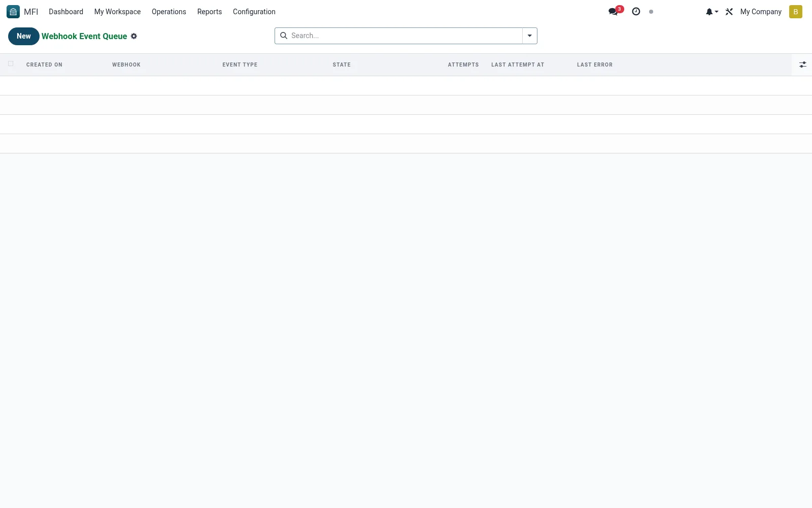The image size is (812, 508).
Task: Open the developer tools wrench icon
Action: [x=729, y=12]
